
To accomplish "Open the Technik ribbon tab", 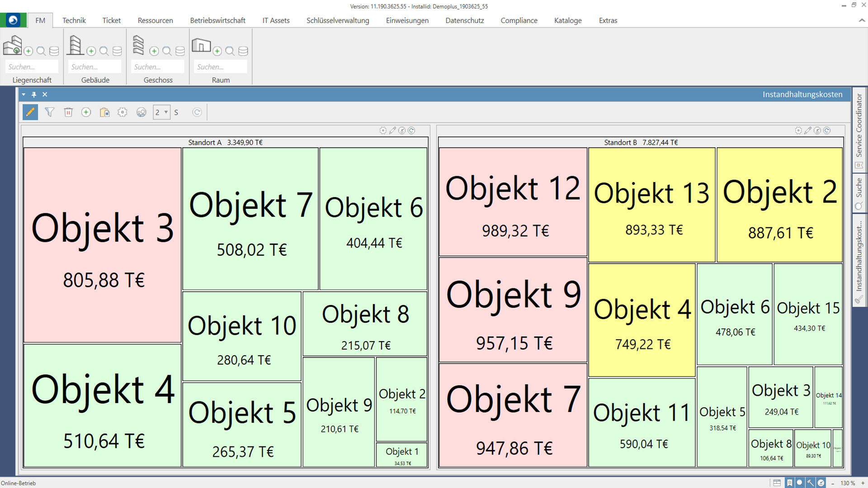I will (74, 20).
